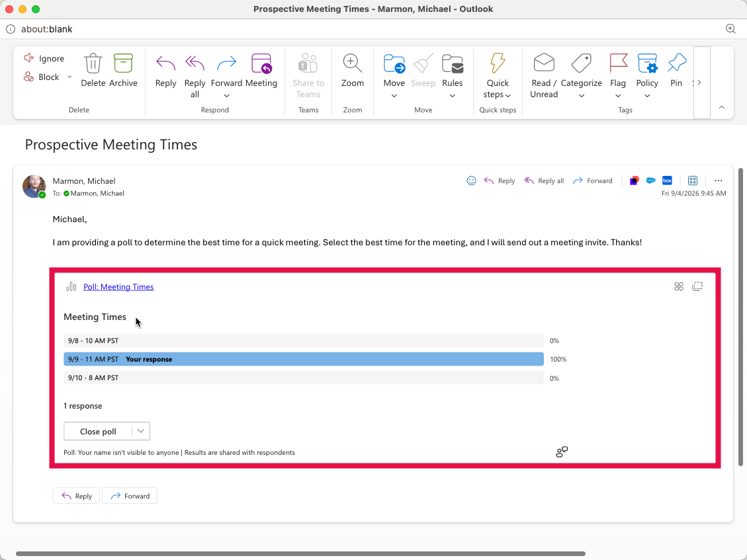Screen dimensions: 747x560
Task: Click Reply in the ribbon
Action: [166, 70]
